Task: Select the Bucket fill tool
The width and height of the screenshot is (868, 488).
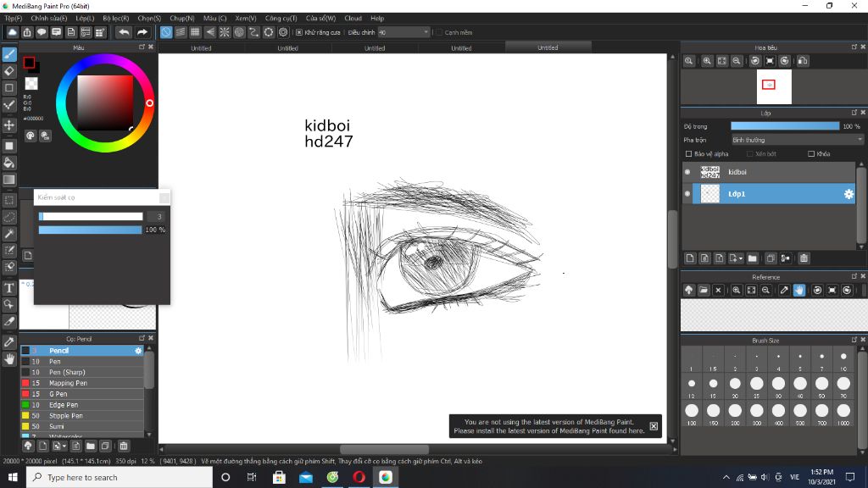Action: 9,163
